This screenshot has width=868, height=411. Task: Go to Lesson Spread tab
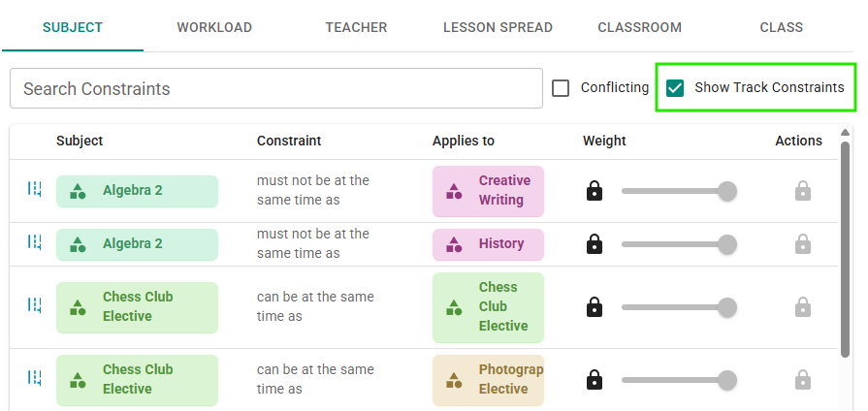click(x=498, y=27)
